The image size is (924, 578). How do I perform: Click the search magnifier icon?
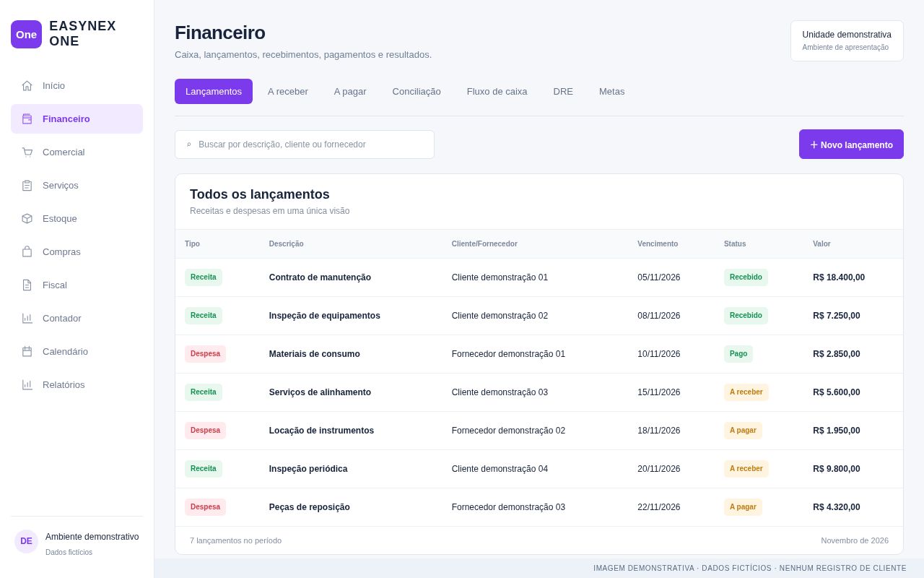(189, 144)
